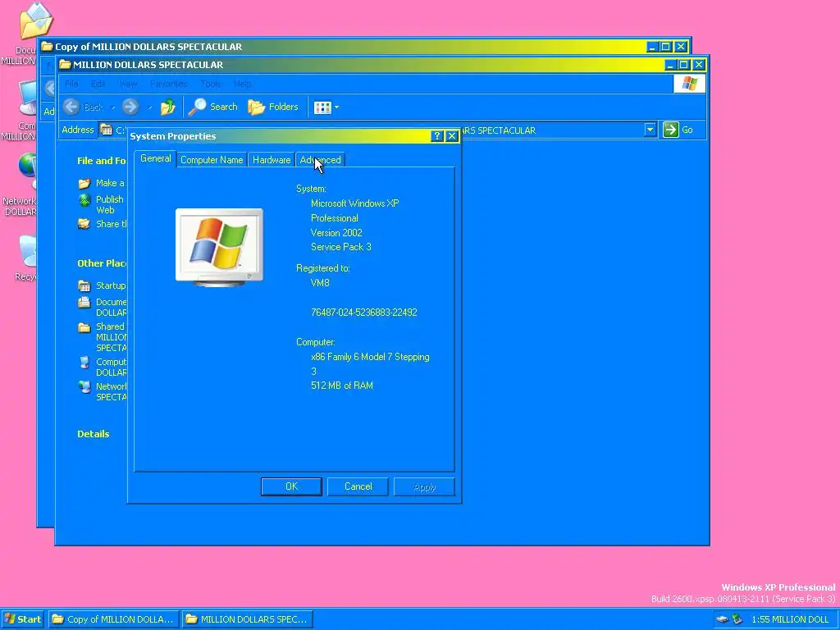840x630 pixels.
Task: Open the Start menu
Action: (22, 619)
